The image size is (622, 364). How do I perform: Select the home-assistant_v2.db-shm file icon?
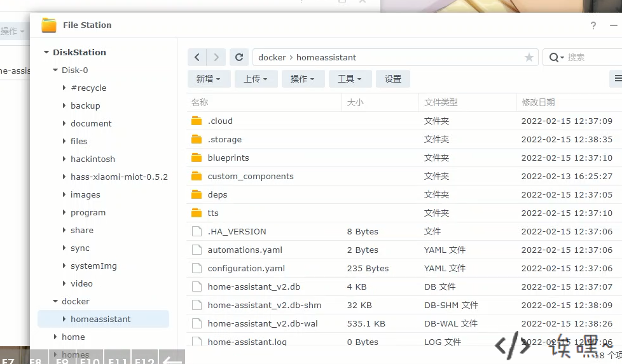(197, 305)
